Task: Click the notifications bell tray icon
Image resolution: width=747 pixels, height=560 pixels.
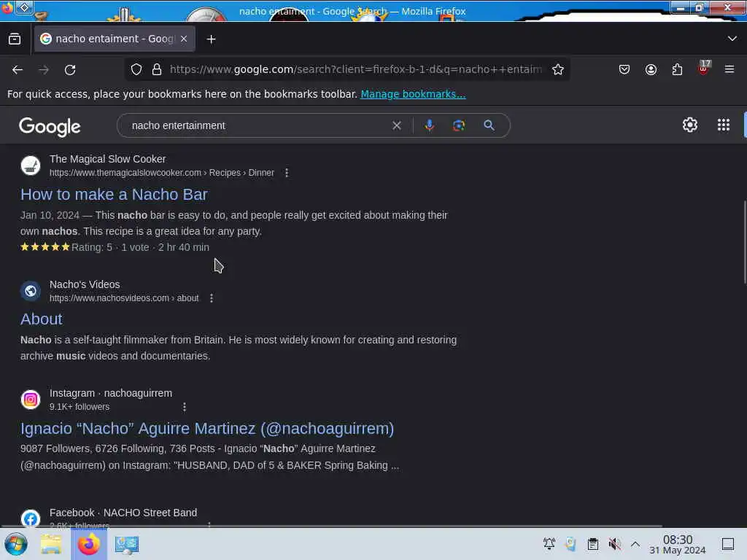Action: [549, 544]
